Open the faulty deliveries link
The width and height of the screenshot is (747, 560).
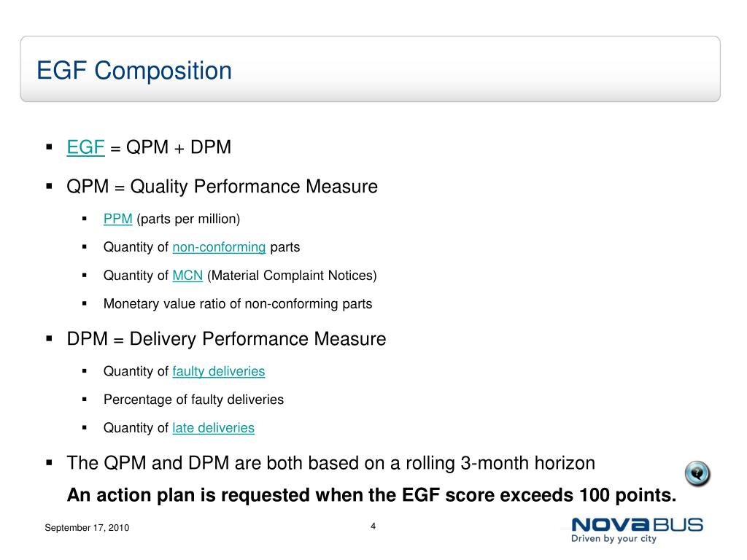[219, 371]
